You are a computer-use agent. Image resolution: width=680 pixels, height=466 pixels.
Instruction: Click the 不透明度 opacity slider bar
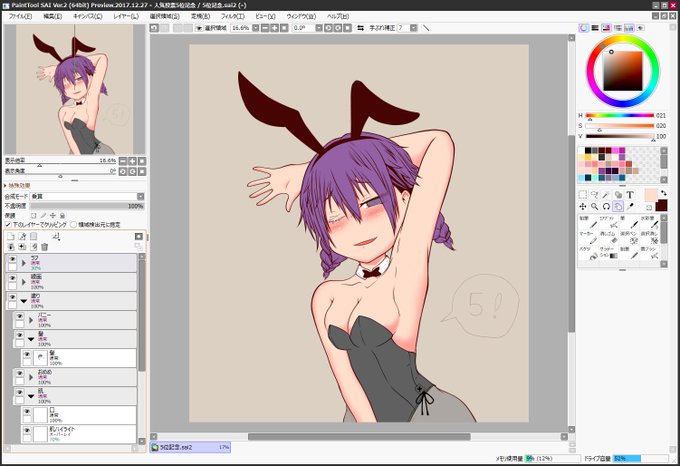pyautogui.click(x=87, y=206)
